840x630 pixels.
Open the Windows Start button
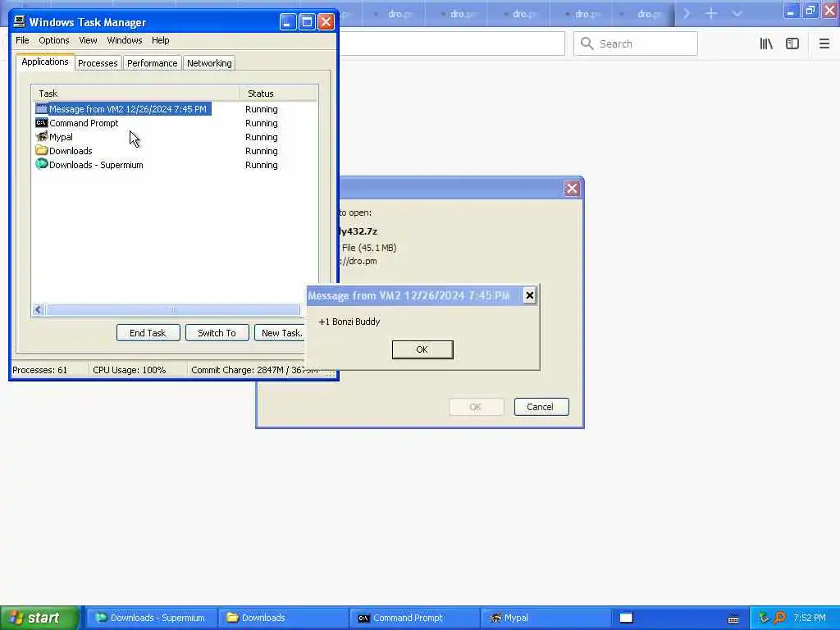39,618
